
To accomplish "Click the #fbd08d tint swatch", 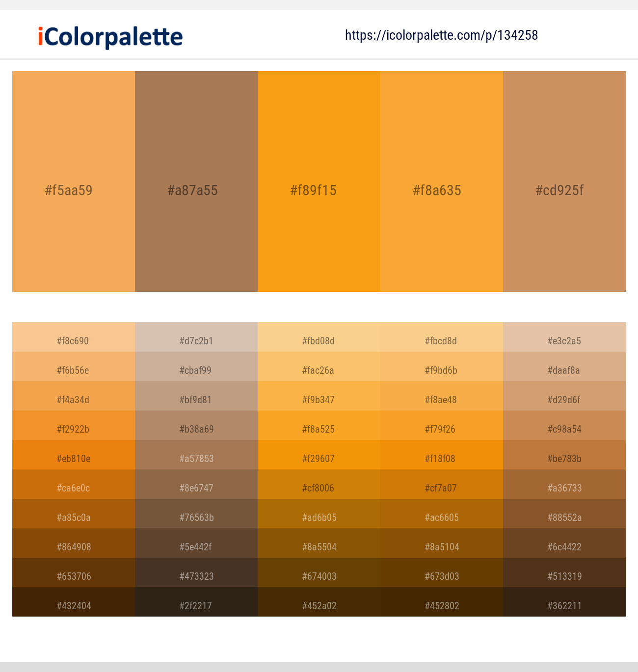I will click(319, 340).
